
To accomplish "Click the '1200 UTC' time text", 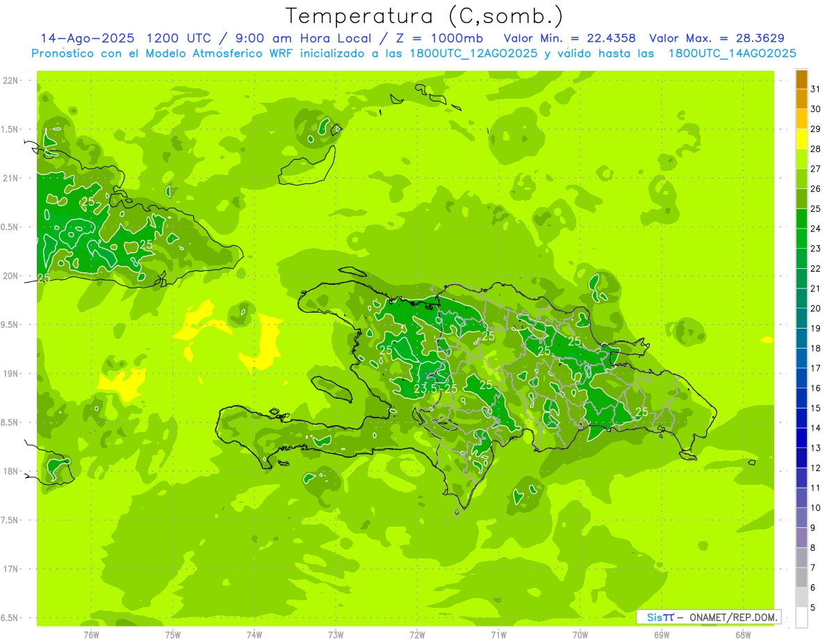I will 179,38.
